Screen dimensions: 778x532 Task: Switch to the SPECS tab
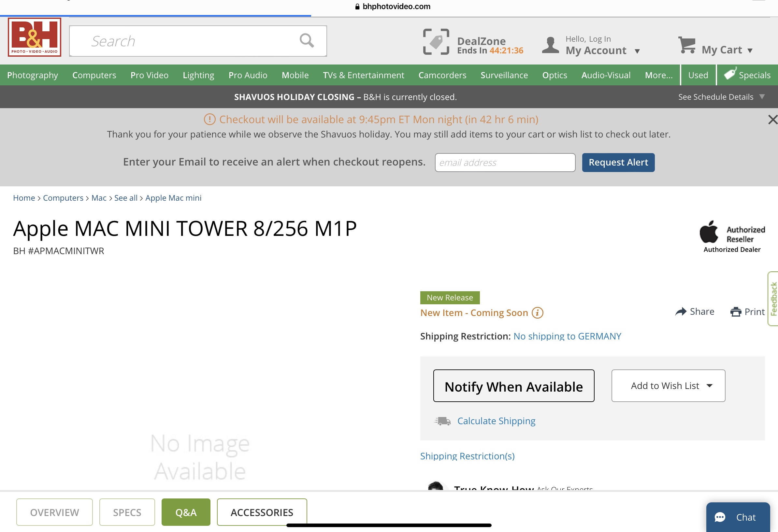tap(127, 512)
